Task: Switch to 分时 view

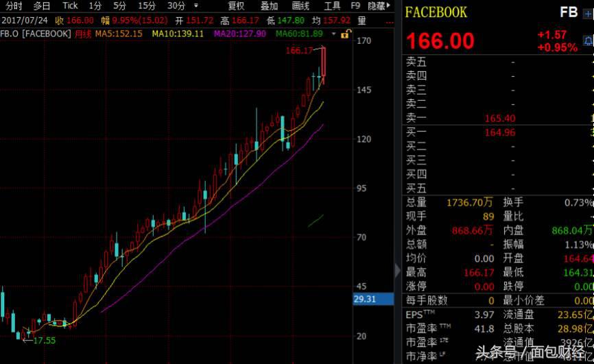Action: click(14, 5)
